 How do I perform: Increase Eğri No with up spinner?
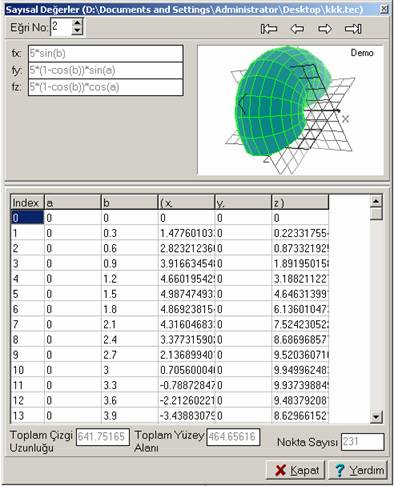77,23
